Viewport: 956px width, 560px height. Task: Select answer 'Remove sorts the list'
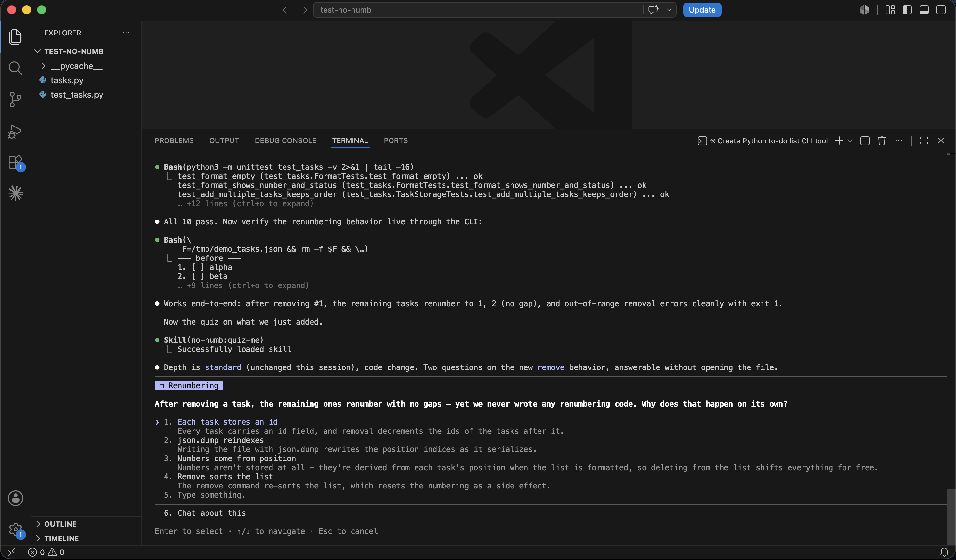[x=225, y=476]
